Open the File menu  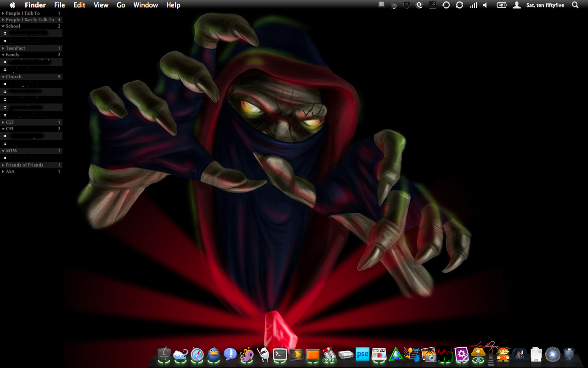tap(60, 5)
